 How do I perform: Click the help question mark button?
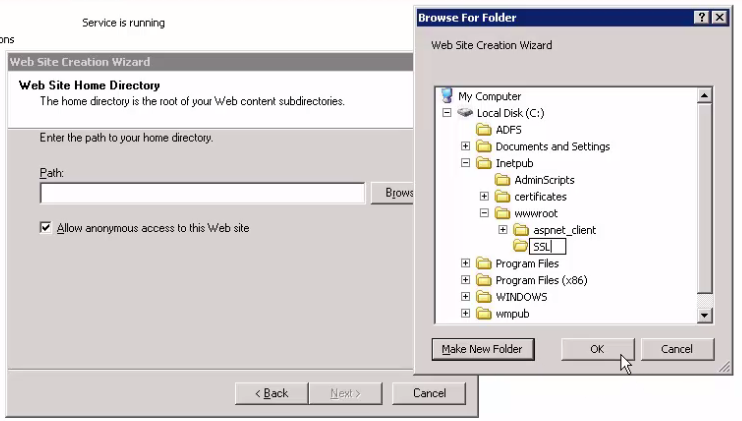(702, 17)
